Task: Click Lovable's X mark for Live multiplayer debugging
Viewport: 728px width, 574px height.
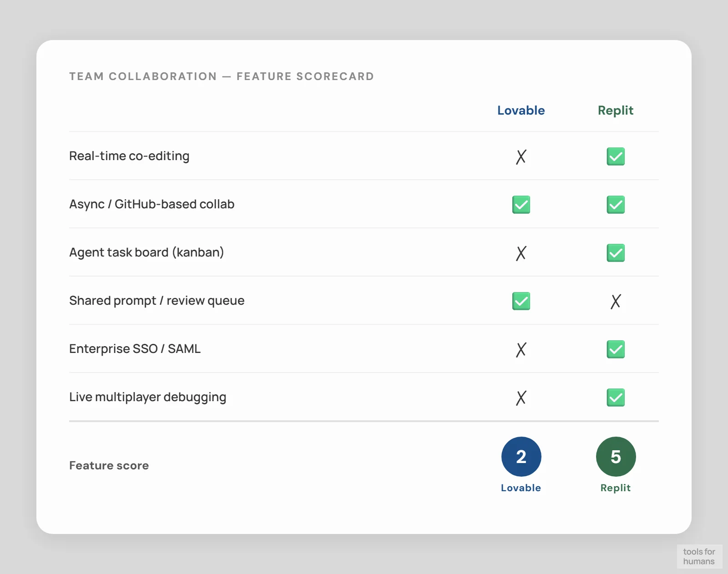Action: coord(521,398)
